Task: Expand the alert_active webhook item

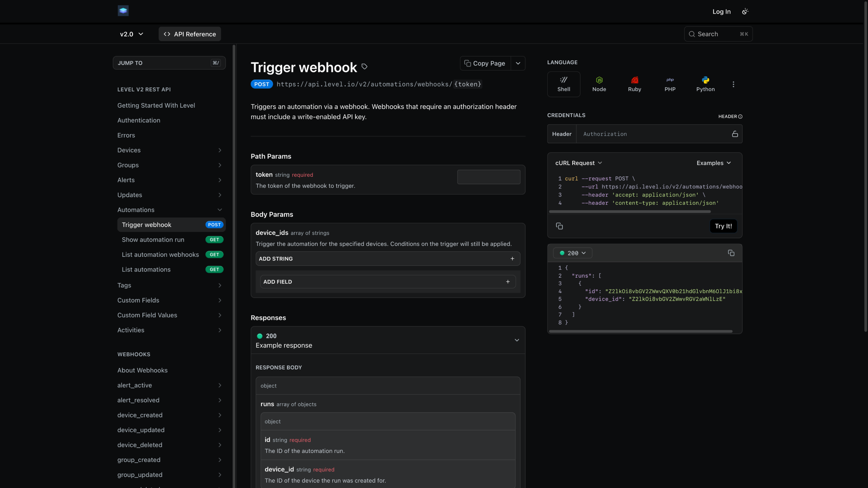Action: click(220, 385)
